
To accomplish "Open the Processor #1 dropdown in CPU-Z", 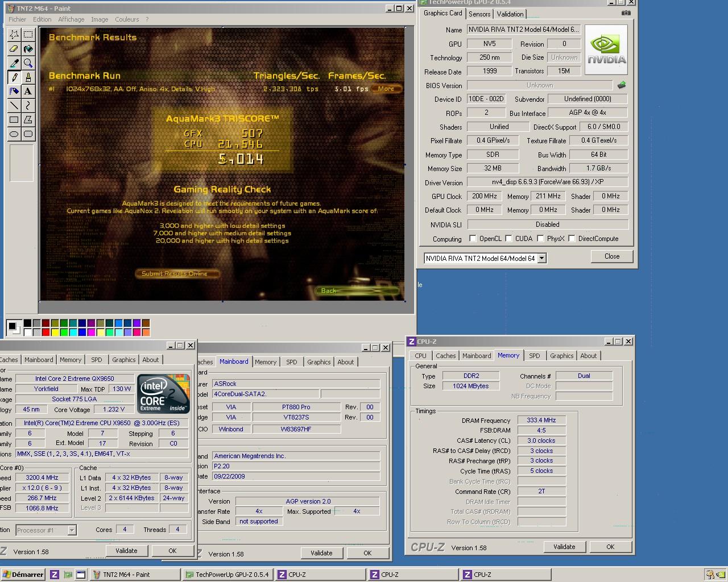I will click(72, 530).
